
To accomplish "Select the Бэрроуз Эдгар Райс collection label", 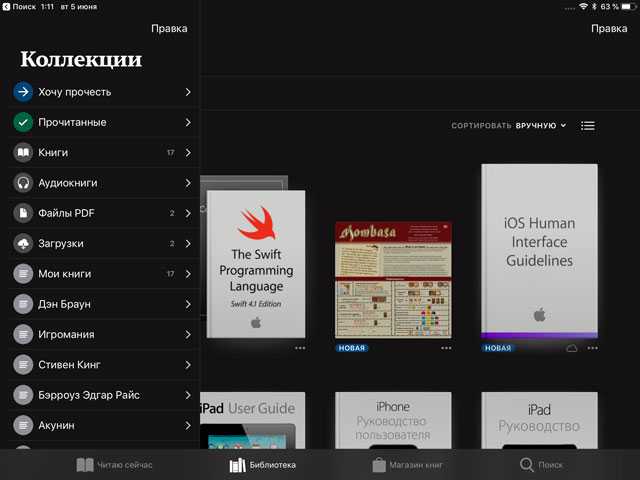I will point(89,395).
